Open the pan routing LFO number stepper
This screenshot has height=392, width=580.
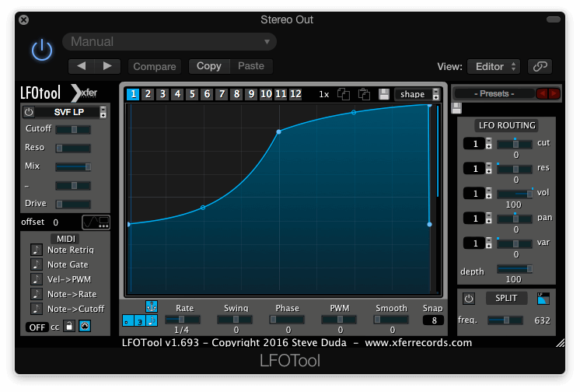488,219
